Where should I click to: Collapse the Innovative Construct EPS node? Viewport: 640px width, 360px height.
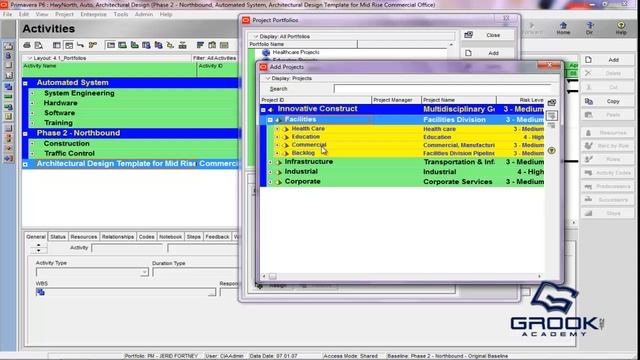click(x=263, y=110)
